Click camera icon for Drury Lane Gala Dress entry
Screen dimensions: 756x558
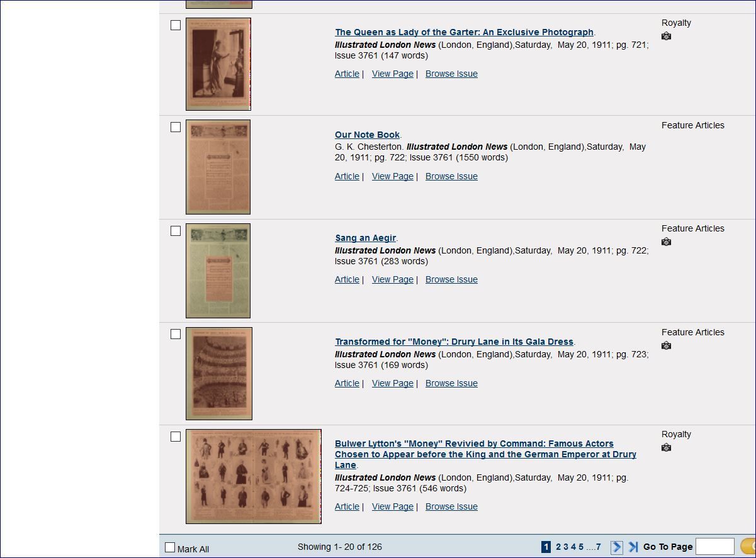[x=666, y=345]
